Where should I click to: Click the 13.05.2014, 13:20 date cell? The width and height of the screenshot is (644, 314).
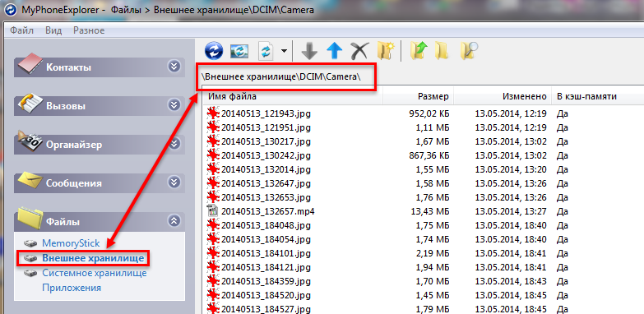pos(511,169)
